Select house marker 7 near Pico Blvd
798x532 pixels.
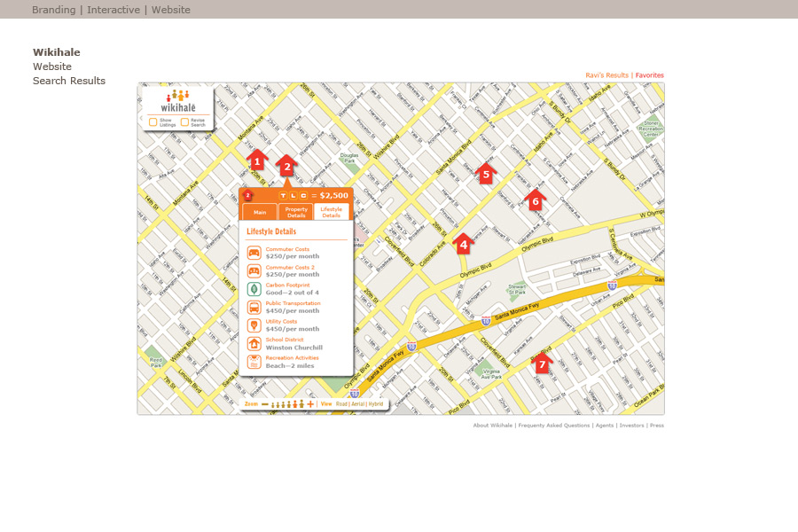point(542,363)
